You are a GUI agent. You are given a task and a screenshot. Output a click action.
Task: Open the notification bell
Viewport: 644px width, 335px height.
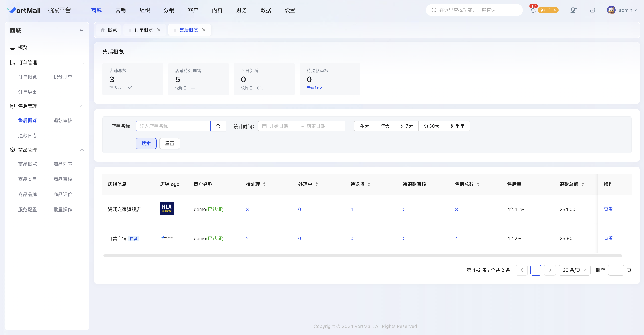pyautogui.click(x=533, y=10)
